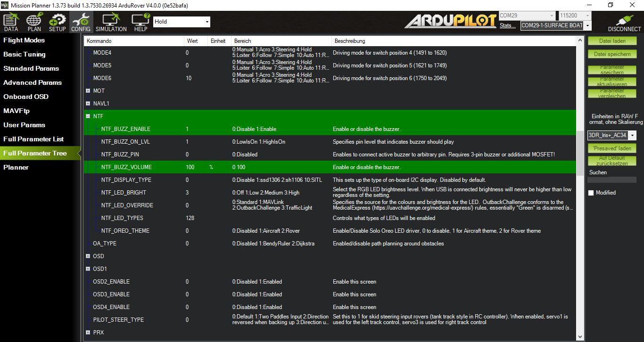
Task: Open the HELP screen icon
Action: pyautogui.click(x=140, y=22)
